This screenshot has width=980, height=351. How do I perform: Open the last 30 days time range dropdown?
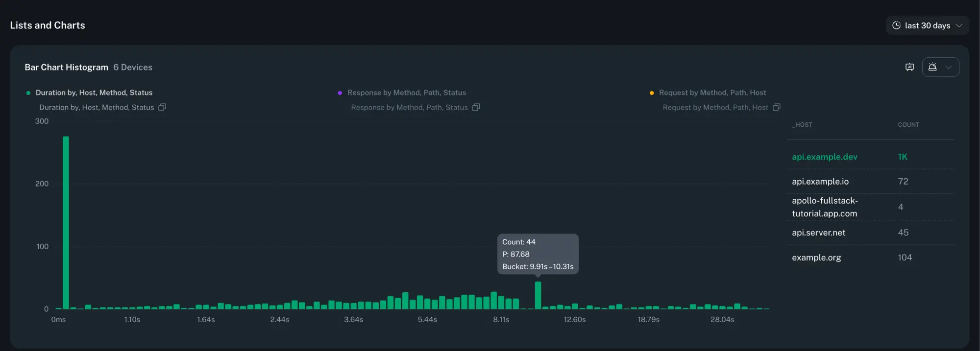pos(928,25)
